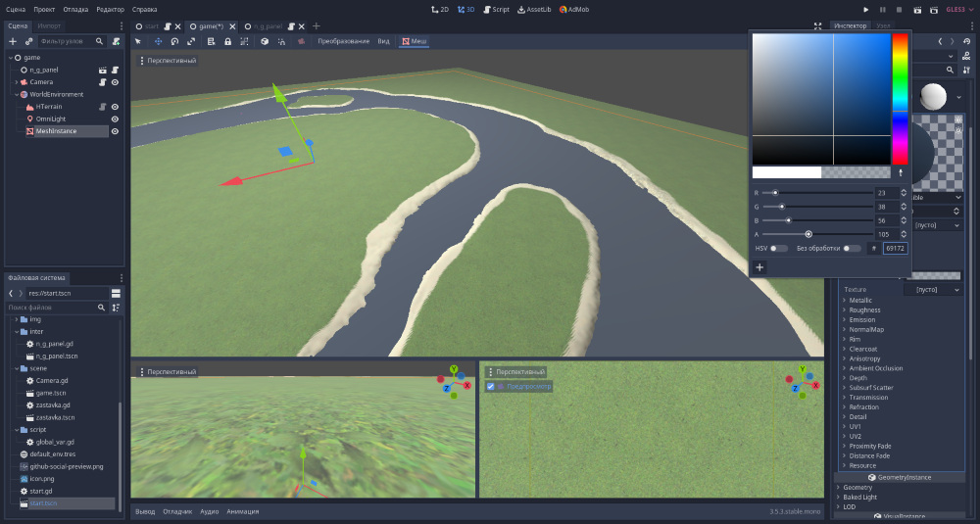Open the 'Вывод' bottom panel
980x524 pixels.
click(145, 511)
